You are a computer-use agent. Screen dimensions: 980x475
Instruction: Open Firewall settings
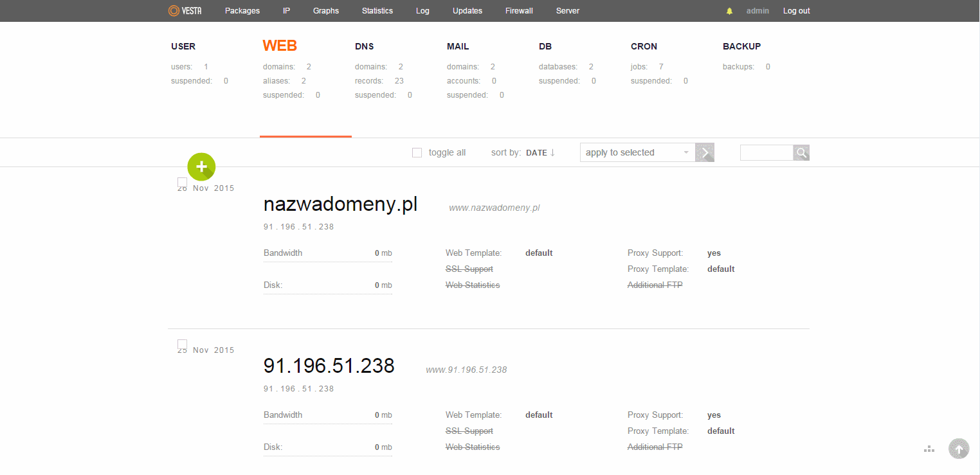(x=519, y=11)
